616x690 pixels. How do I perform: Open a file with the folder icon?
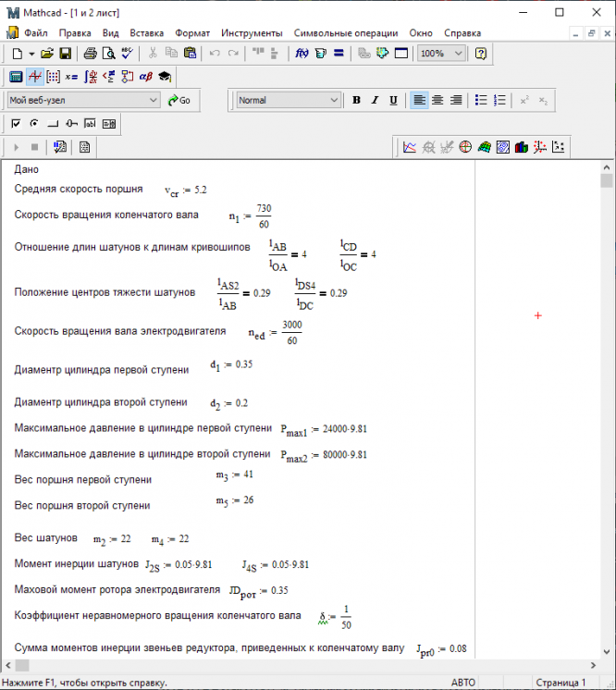47,54
